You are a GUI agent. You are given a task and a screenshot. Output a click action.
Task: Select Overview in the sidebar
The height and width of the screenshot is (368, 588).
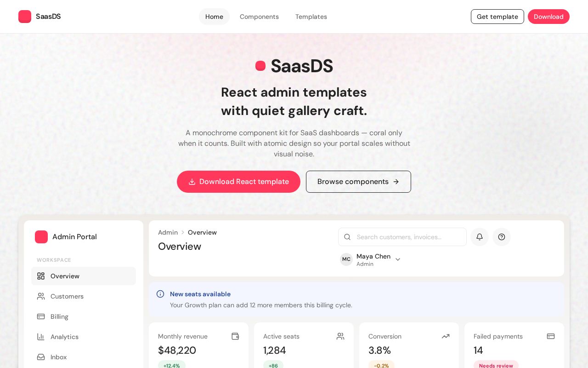tap(84, 276)
